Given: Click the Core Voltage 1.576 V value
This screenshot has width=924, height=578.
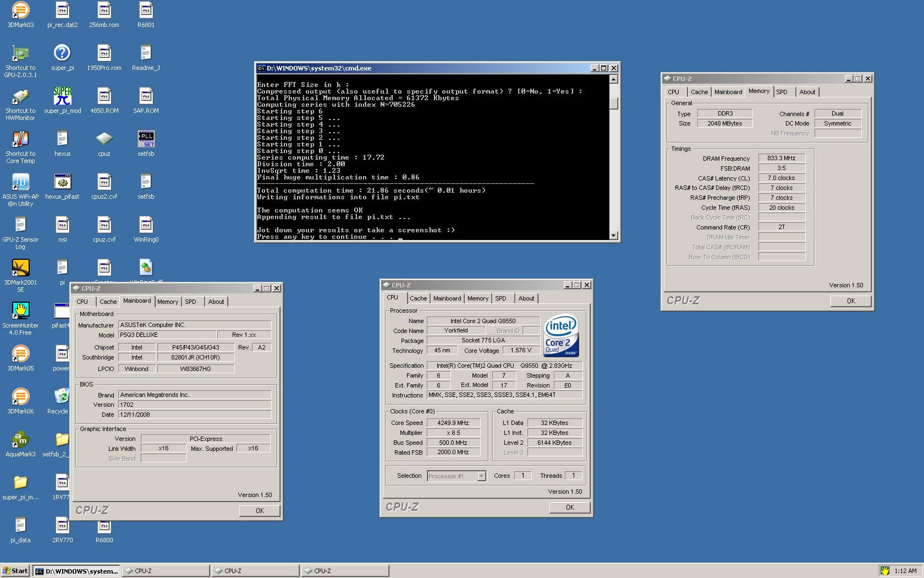Looking at the screenshot, I should (521, 350).
